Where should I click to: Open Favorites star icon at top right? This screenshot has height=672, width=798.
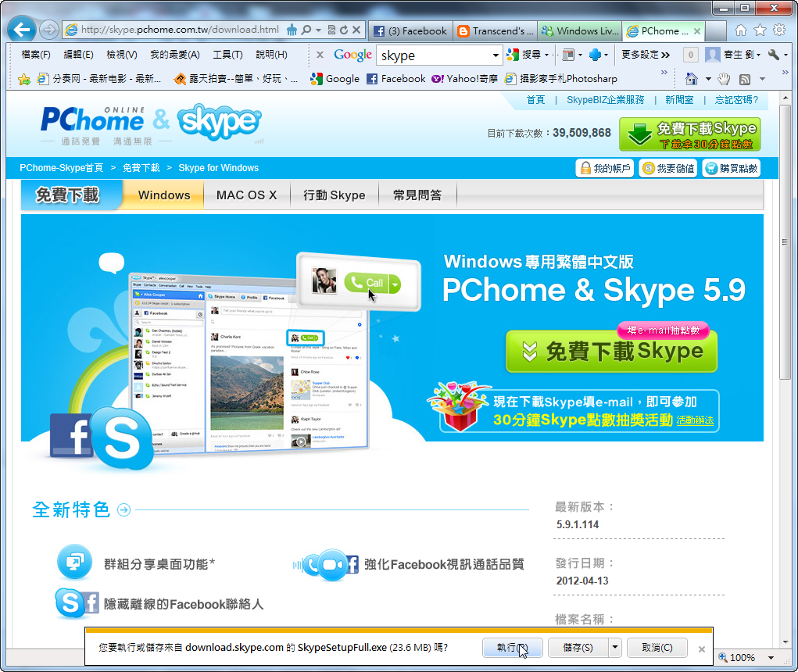[x=760, y=30]
